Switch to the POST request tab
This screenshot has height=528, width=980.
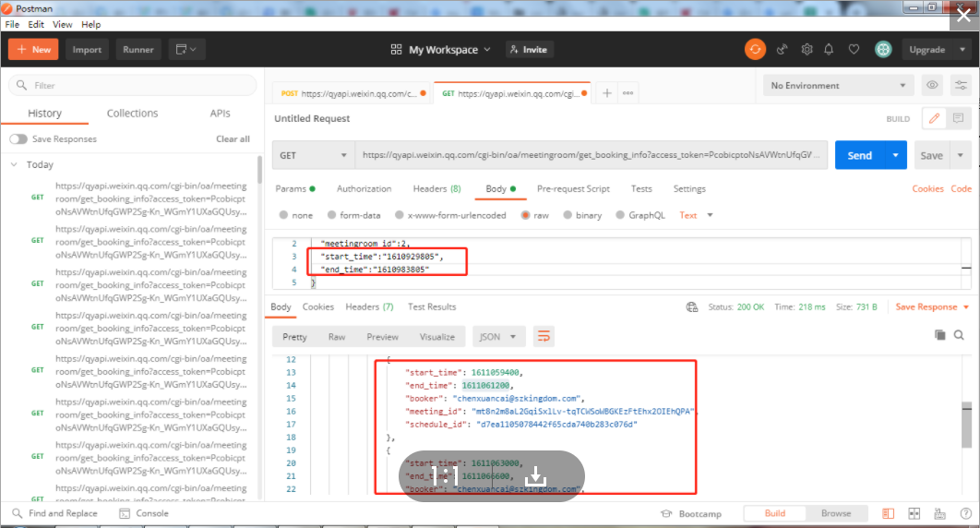point(353,93)
